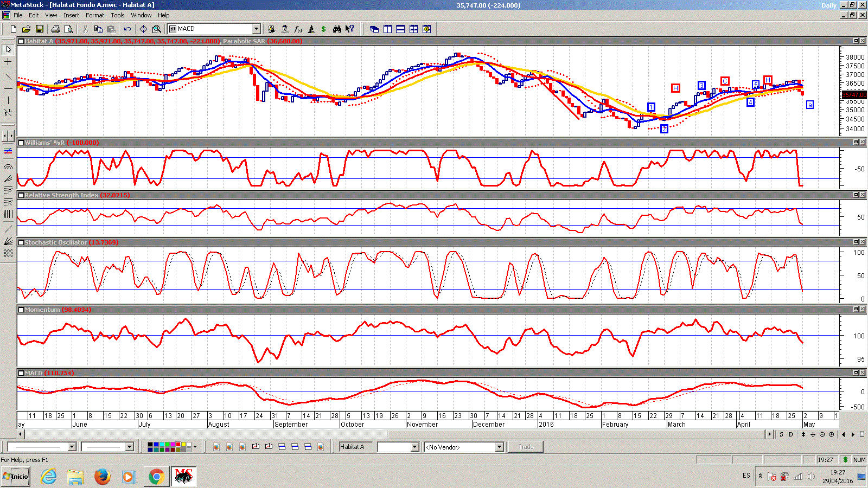Open the second line weight dropdown
The image size is (868, 488).
pyautogui.click(x=129, y=447)
